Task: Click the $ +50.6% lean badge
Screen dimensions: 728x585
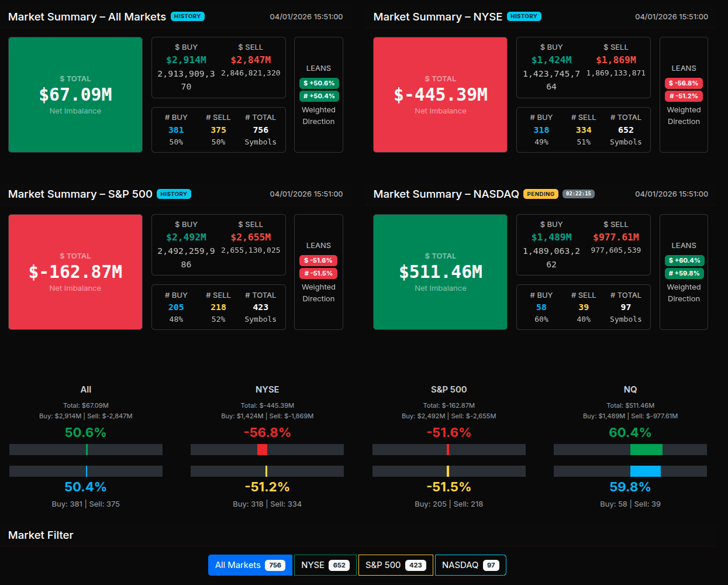Action: 319,83
